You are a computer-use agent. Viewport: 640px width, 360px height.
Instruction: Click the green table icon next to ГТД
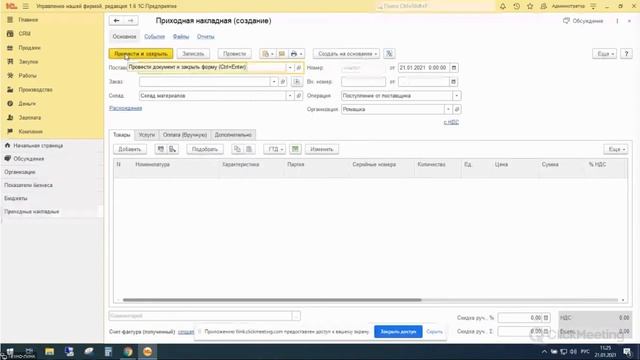click(x=295, y=149)
